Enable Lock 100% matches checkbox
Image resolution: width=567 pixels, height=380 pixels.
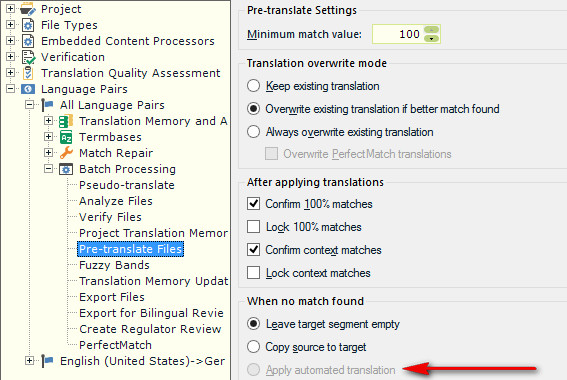[253, 227]
